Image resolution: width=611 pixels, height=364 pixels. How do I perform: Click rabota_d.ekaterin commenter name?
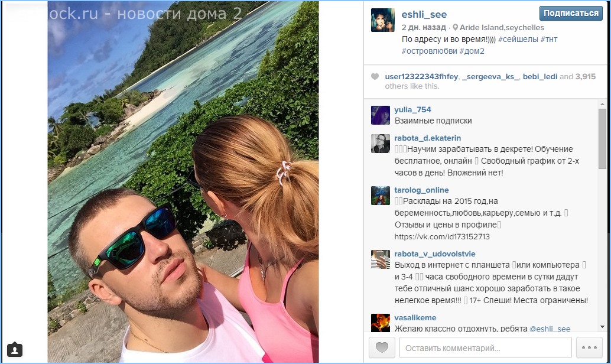tap(427, 138)
